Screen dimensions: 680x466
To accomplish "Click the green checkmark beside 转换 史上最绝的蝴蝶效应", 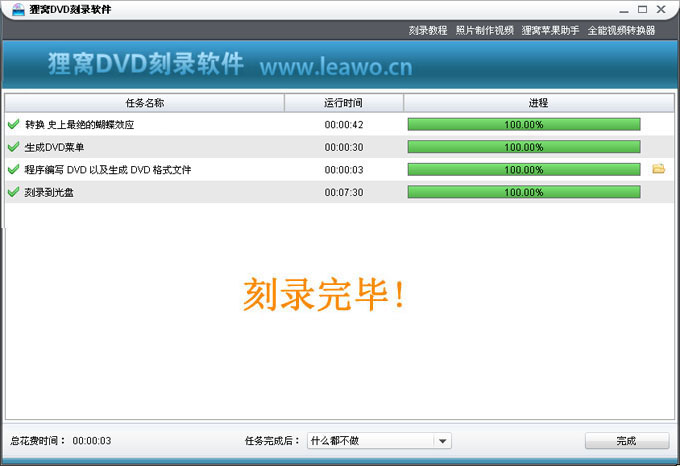I will click(x=13, y=124).
